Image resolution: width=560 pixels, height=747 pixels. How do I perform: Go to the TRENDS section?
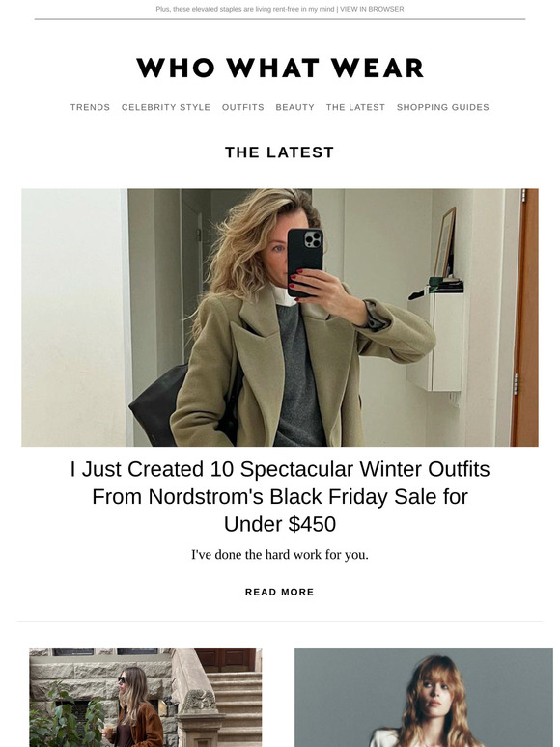pyautogui.click(x=90, y=107)
